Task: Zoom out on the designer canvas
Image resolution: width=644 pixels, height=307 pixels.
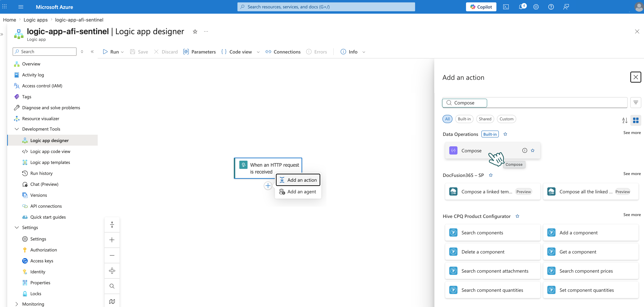Action: [112, 255]
